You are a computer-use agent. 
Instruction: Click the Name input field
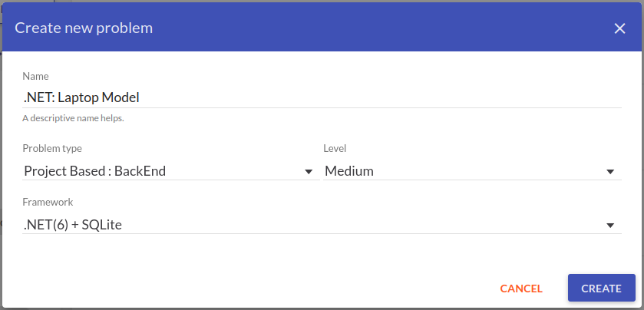tap(321, 97)
